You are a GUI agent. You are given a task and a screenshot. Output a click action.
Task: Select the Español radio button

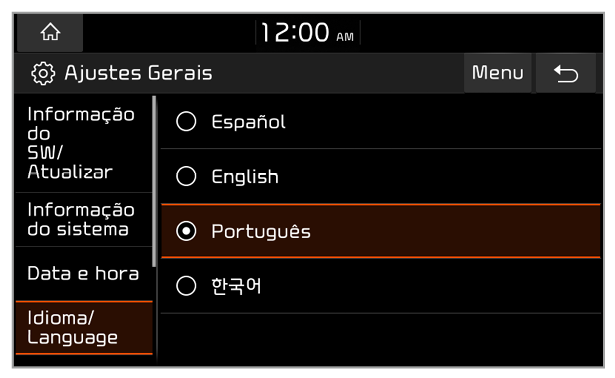tap(186, 121)
